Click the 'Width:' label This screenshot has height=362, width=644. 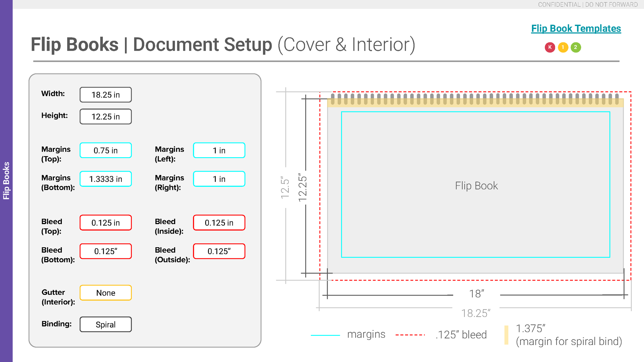[x=53, y=93]
